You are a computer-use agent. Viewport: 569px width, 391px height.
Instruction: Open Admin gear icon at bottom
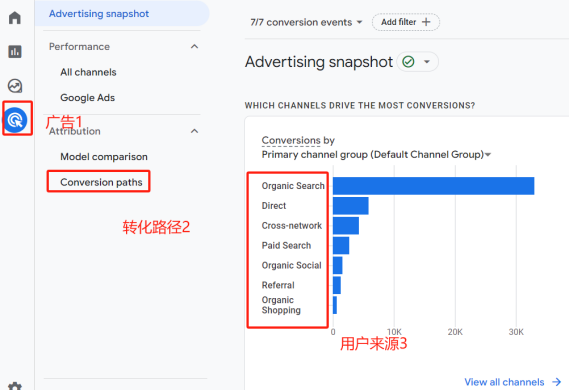(15, 386)
